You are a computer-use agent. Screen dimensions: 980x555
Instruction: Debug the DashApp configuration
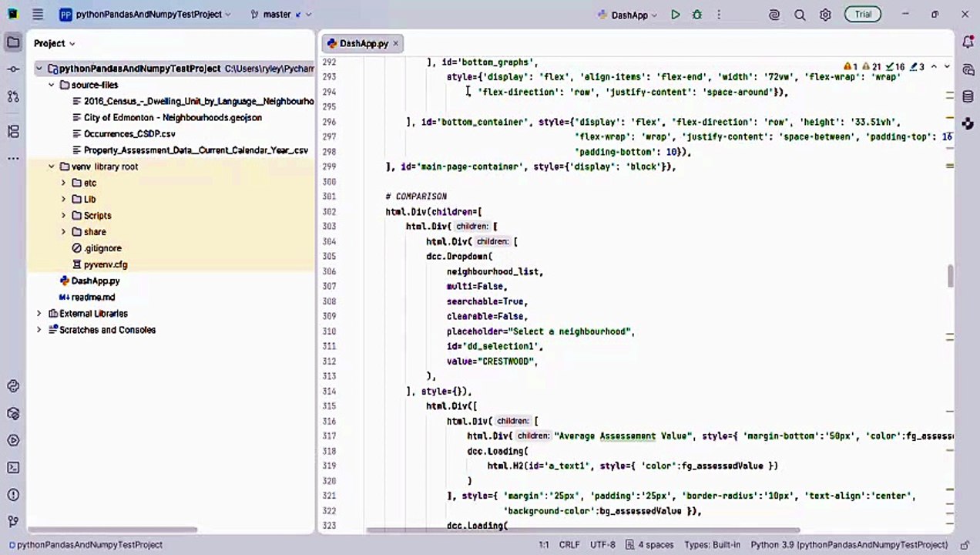point(697,15)
